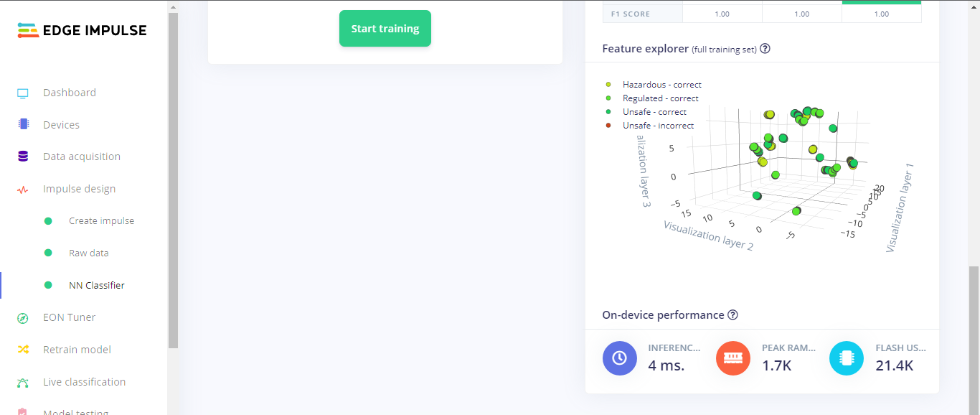Click the Devices chip icon

tap(23, 125)
